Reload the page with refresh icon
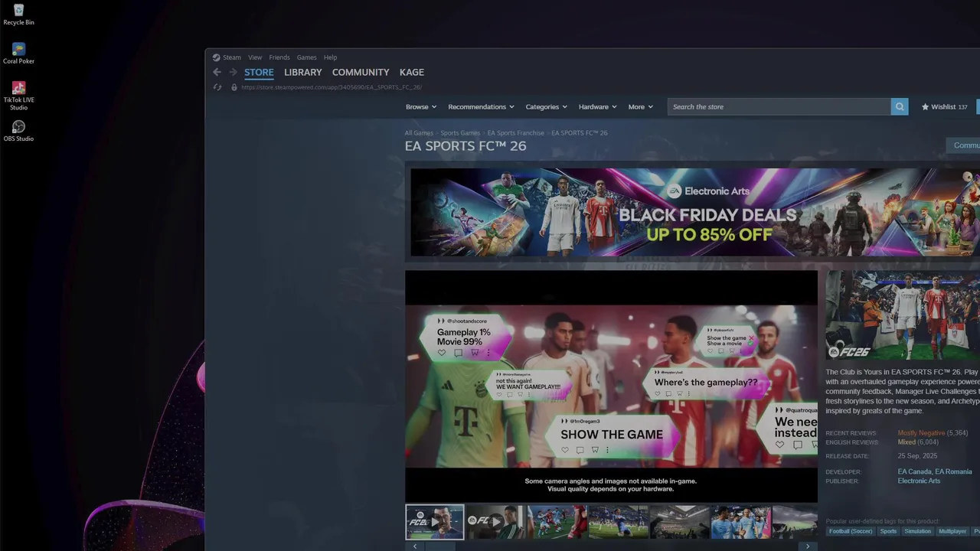The width and height of the screenshot is (980, 551). 217,87
